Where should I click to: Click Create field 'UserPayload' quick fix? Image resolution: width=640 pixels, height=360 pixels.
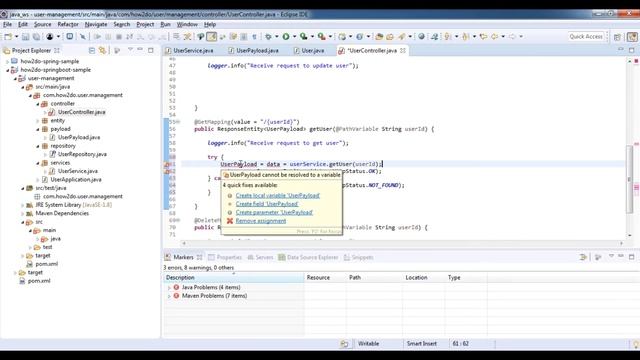(x=267, y=204)
